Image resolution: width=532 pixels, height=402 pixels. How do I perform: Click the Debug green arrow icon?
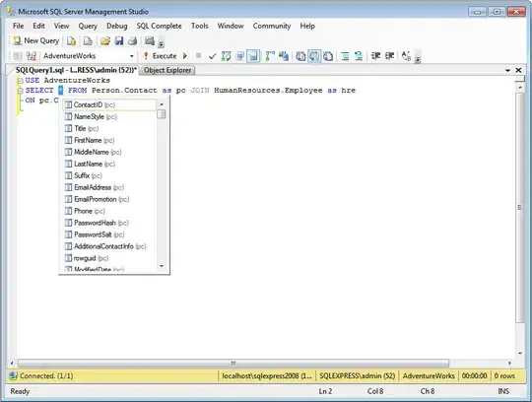(x=185, y=56)
